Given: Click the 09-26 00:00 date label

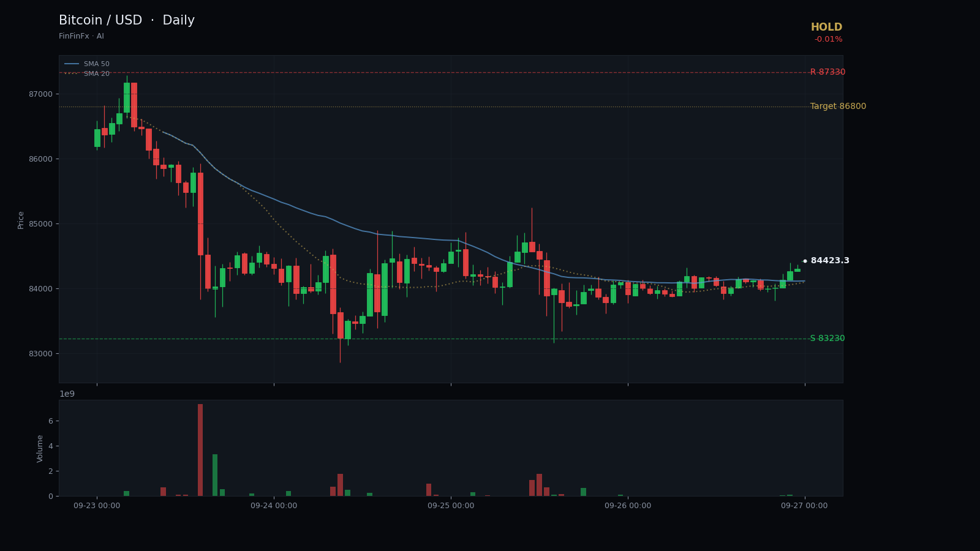Looking at the screenshot, I should (628, 506).
